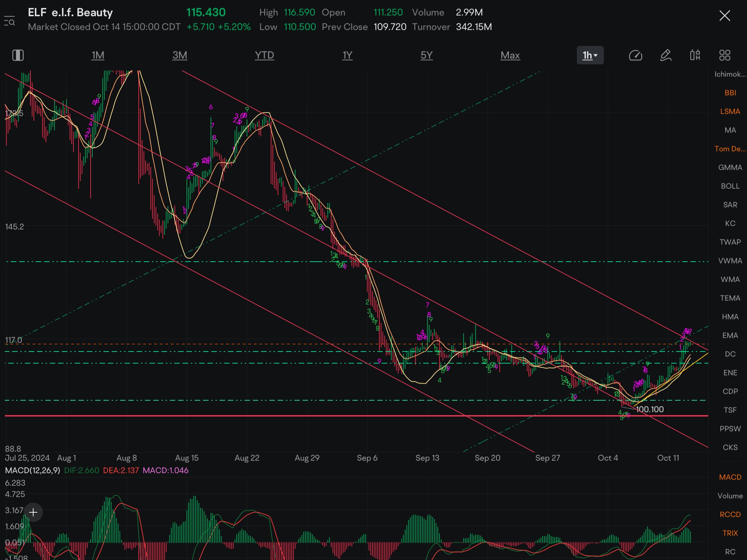
Task: Open the stock search menu icon
Action: point(9,21)
